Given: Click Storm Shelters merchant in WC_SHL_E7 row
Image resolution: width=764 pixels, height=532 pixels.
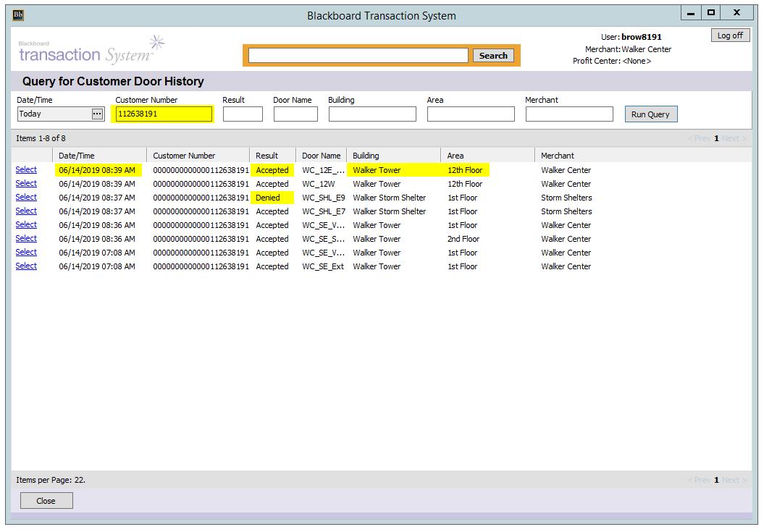Looking at the screenshot, I should click(x=566, y=211).
